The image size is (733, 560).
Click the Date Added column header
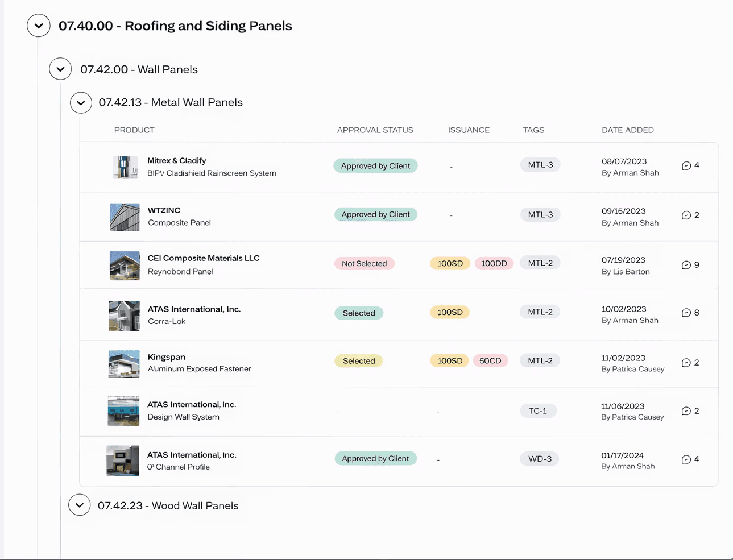click(627, 130)
